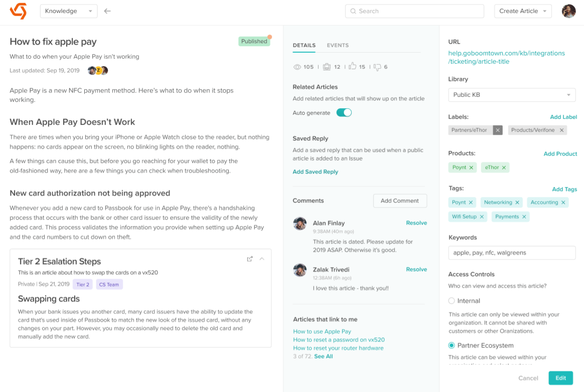Click the views eye icon
Image resolution: width=584 pixels, height=392 pixels.
pyautogui.click(x=297, y=67)
